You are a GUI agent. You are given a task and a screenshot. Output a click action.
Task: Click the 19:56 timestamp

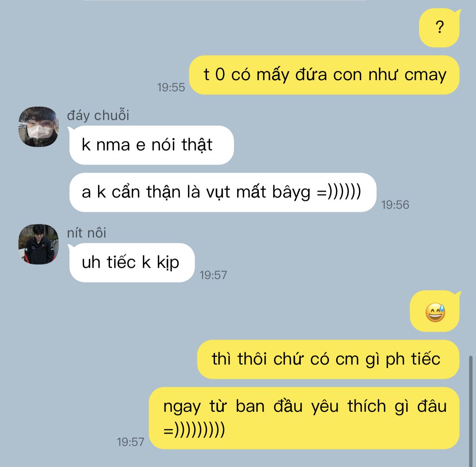coord(395,205)
